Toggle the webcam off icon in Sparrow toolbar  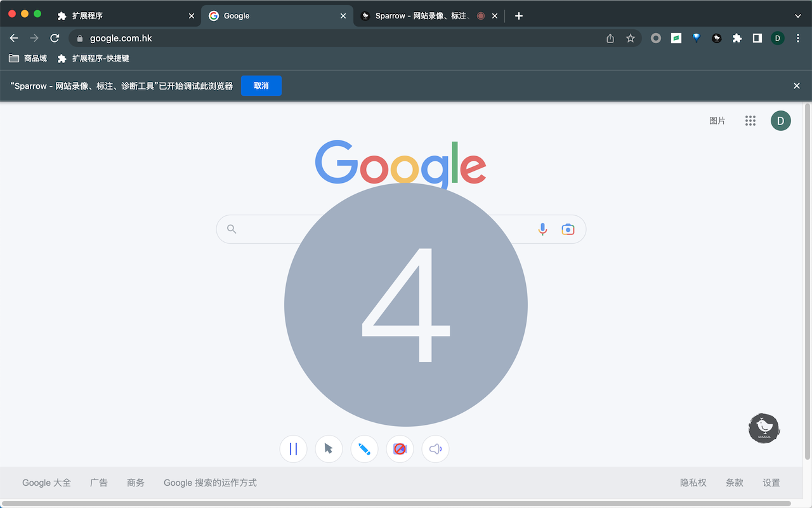(400, 449)
